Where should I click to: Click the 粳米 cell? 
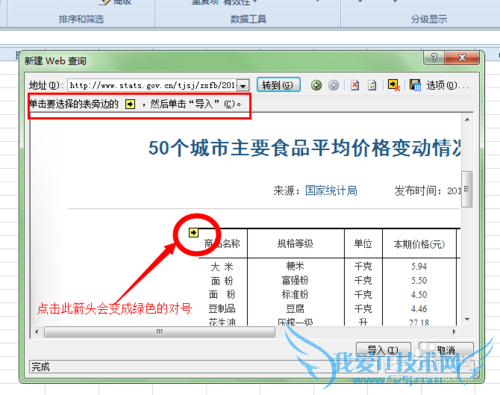tap(295, 266)
